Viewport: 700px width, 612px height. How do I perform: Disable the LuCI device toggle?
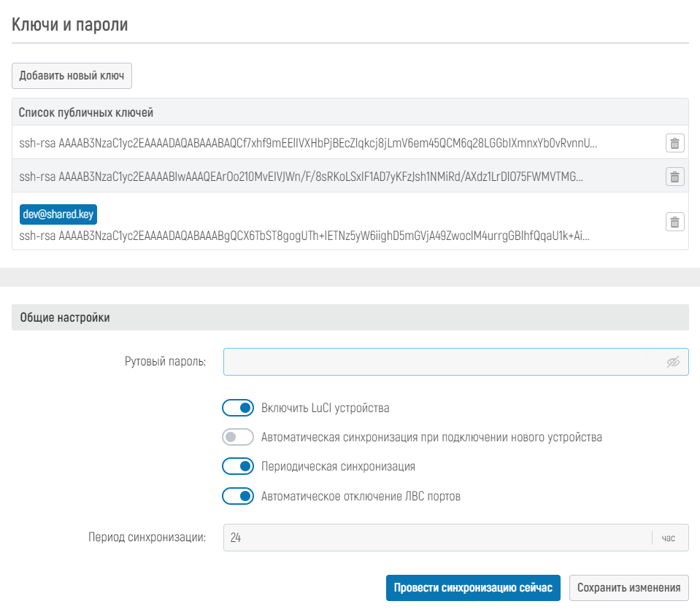pyautogui.click(x=238, y=408)
